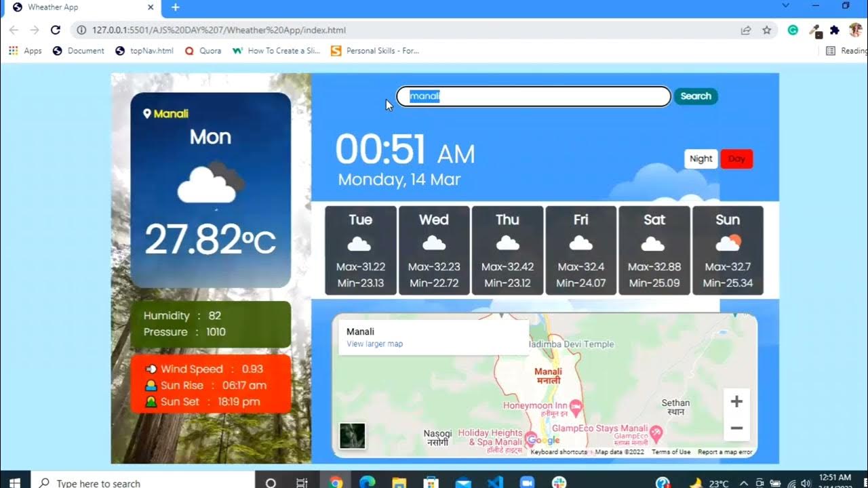Show hidden tray icons chevron

(x=743, y=483)
